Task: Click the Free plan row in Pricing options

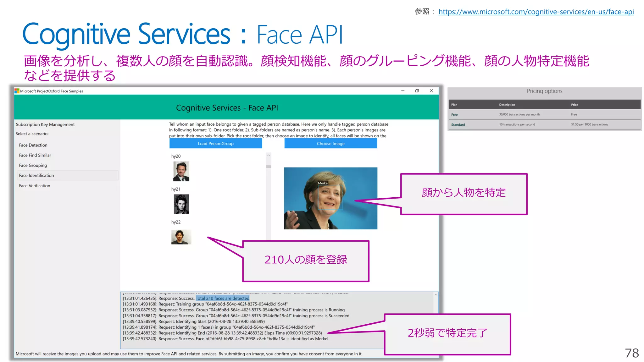Action: 545,115
